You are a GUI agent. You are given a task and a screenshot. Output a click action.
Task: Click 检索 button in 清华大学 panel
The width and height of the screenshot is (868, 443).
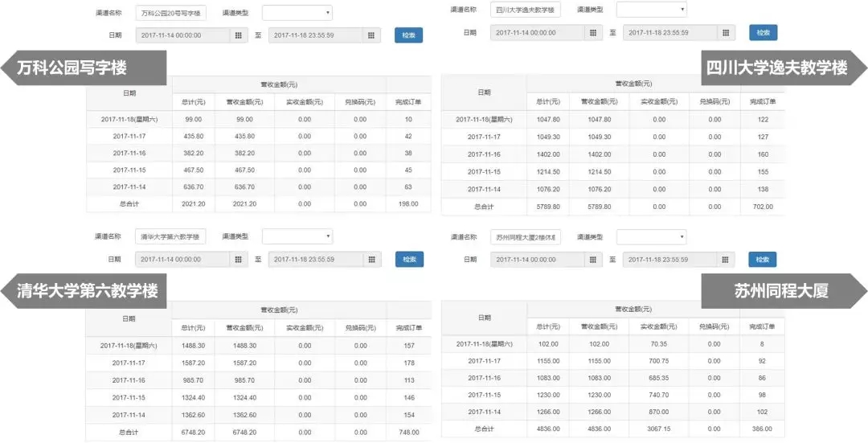point(409,259)
